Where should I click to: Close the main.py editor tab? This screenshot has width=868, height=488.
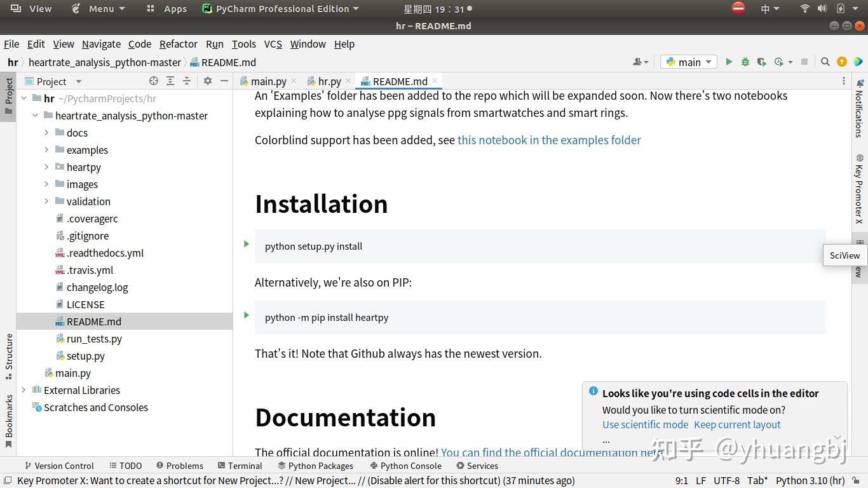point(294,81)
